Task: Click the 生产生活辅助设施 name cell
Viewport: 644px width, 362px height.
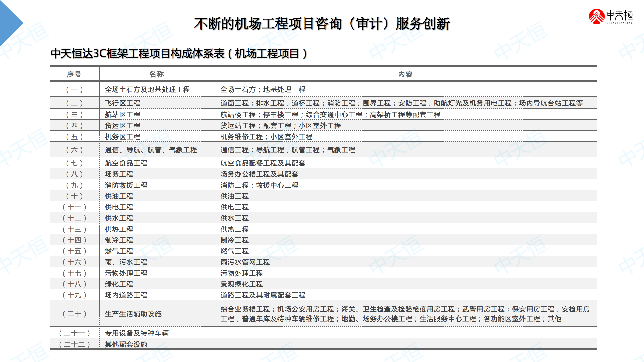Action: click(x=133, y=314)
